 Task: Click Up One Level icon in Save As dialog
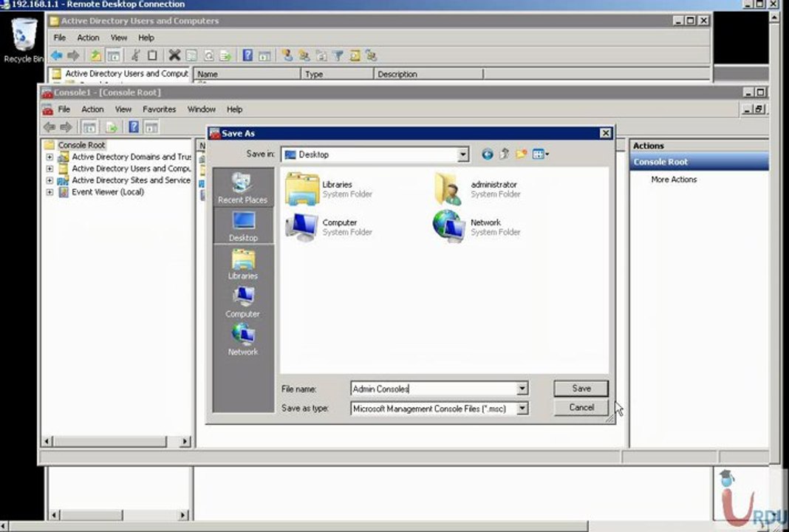[504, 154]
